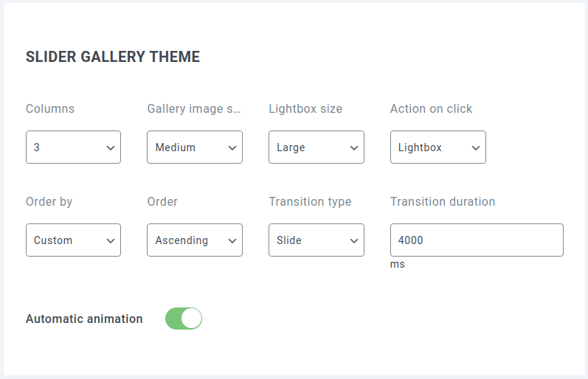Expand the Action on click Lightbox dropdown

pos(437,147)
